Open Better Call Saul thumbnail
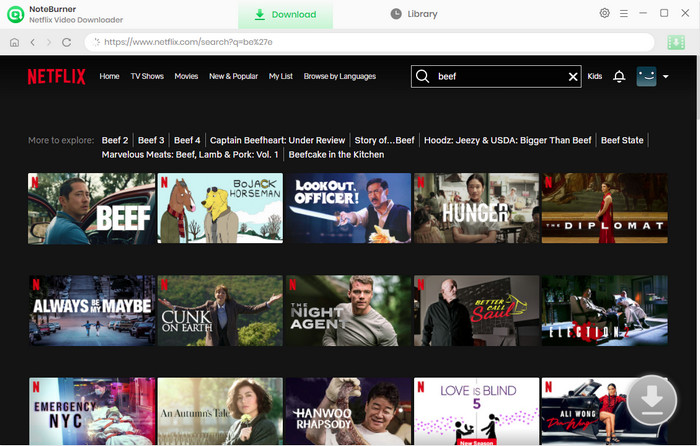The width and height of the screenshot is (700, 446). click(476, 311)
